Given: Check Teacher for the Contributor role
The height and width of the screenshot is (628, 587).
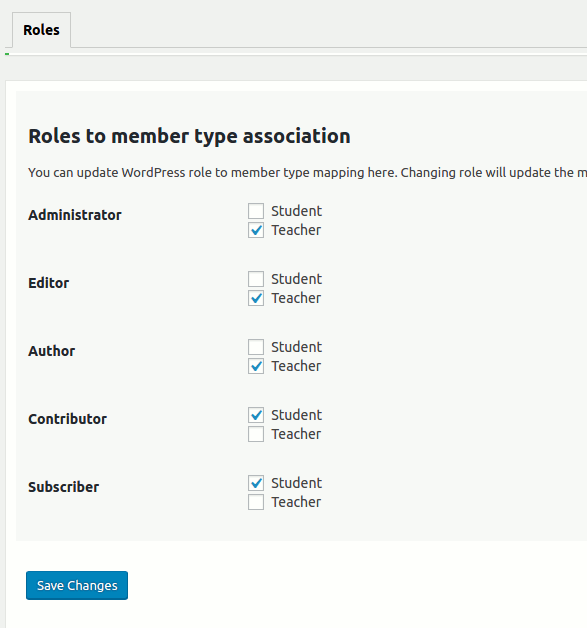Looking at the screenshot, I should pyautogui.click(x=256, y=434).
